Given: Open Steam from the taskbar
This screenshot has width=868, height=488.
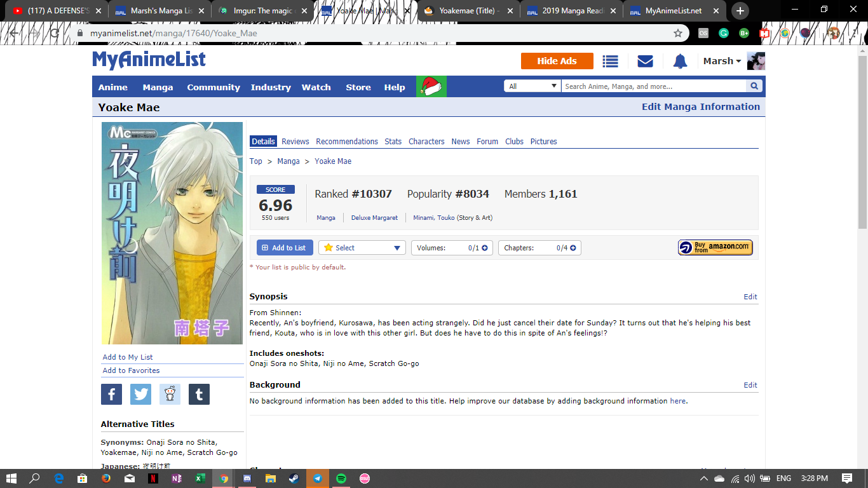Looking at the screenshot, I should point(294,478).
